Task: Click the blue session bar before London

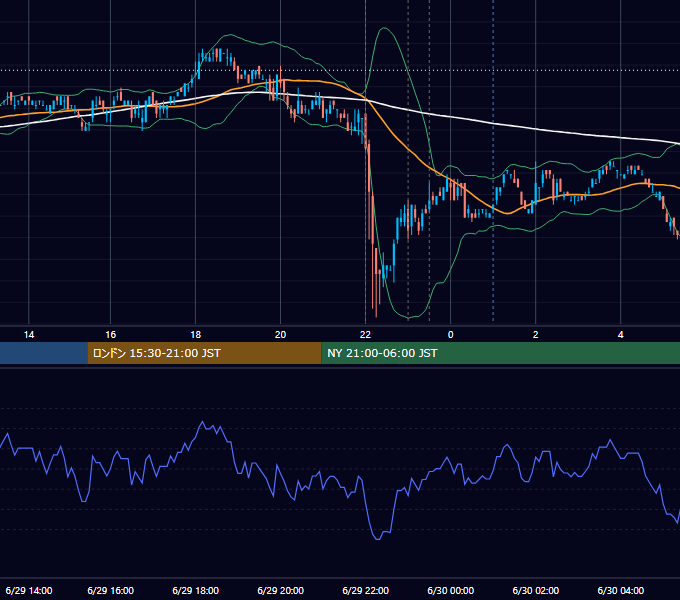Action: (x=44, y=353)
